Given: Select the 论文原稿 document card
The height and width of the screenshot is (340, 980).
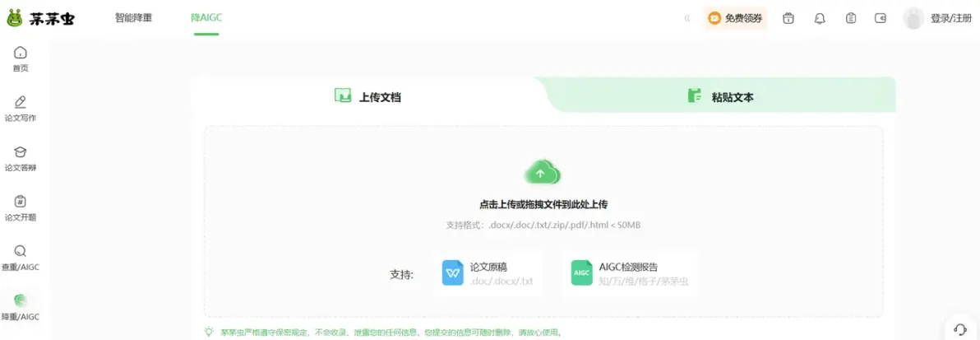Looking at the screenshot, I should point(488,273).
